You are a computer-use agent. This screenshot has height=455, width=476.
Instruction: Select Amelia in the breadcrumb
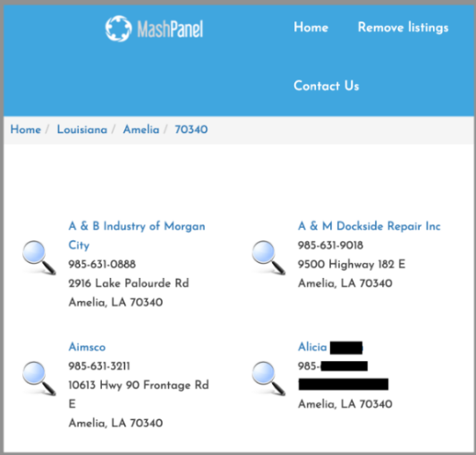(x=141, y=130)
